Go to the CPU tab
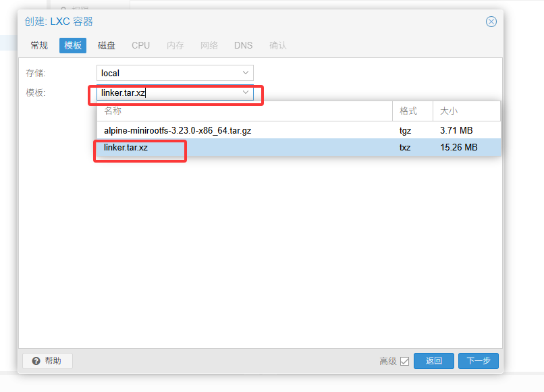The image size is (544, 392). 141,45
